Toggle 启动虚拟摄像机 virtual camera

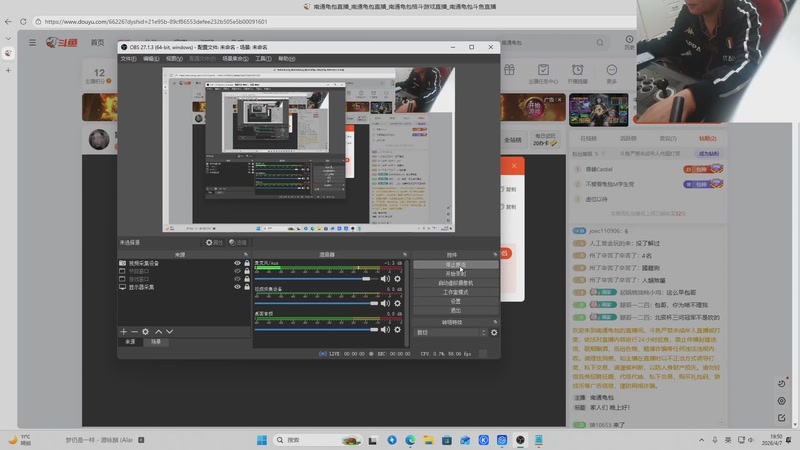[456, 283]
